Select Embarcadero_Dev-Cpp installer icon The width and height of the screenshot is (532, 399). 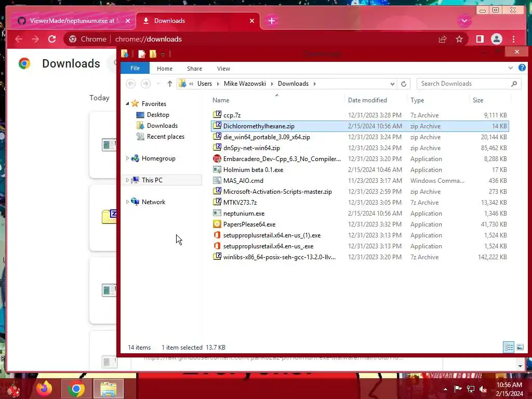pyautogui.click(x=217, y=158)
